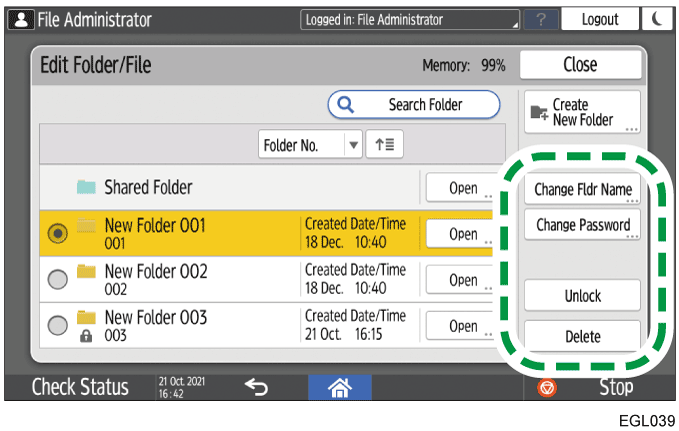Select the New Folder 002 radio button
This screenshot has height=431, width=679.
(x=57, y=280)
